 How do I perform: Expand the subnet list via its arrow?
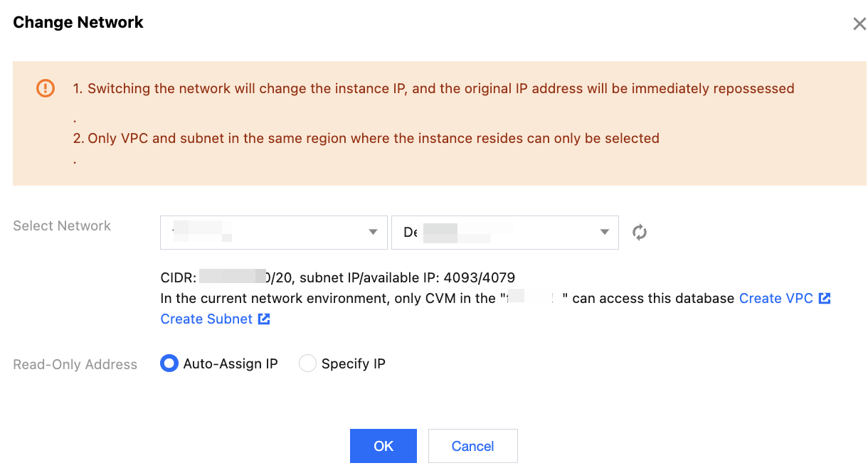tap(604, 233)
